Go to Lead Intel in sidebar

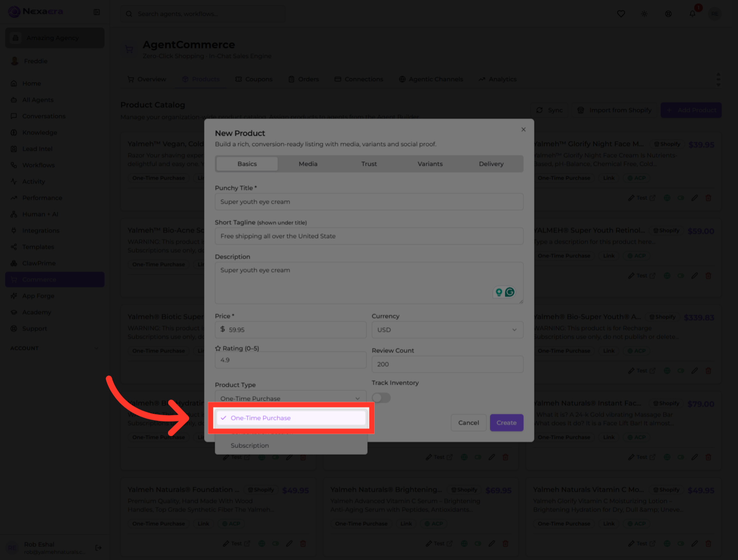pos(55,149)
